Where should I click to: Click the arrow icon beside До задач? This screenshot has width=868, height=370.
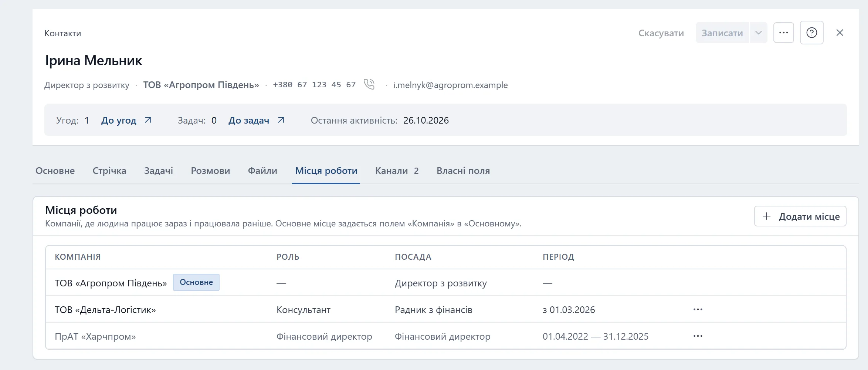click(281, 120)
